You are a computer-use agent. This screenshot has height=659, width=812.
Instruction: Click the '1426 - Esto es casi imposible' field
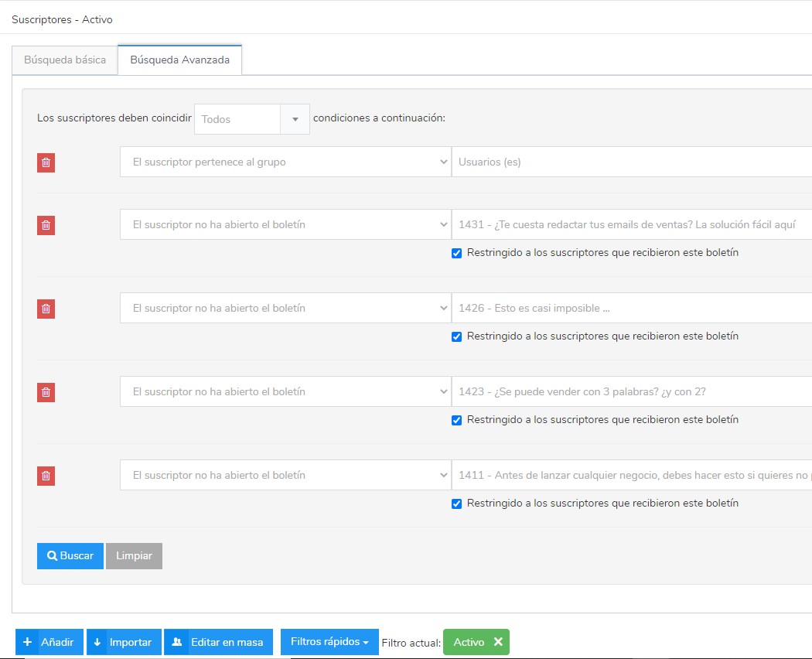[x=632, y=308]
